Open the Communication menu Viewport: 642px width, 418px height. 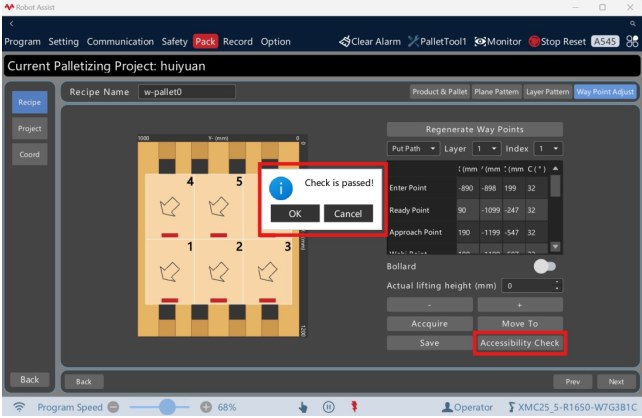tap(120, 42)
